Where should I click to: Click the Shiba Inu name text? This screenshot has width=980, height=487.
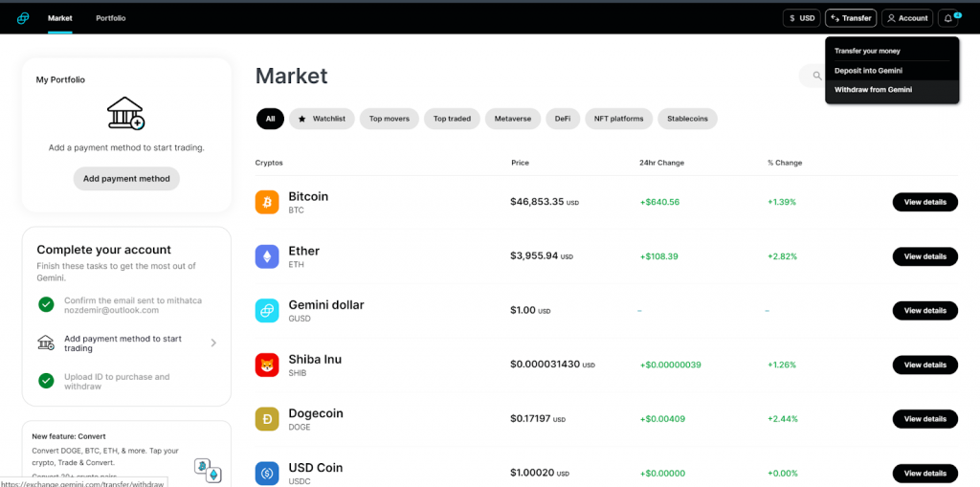coord(315,360)
